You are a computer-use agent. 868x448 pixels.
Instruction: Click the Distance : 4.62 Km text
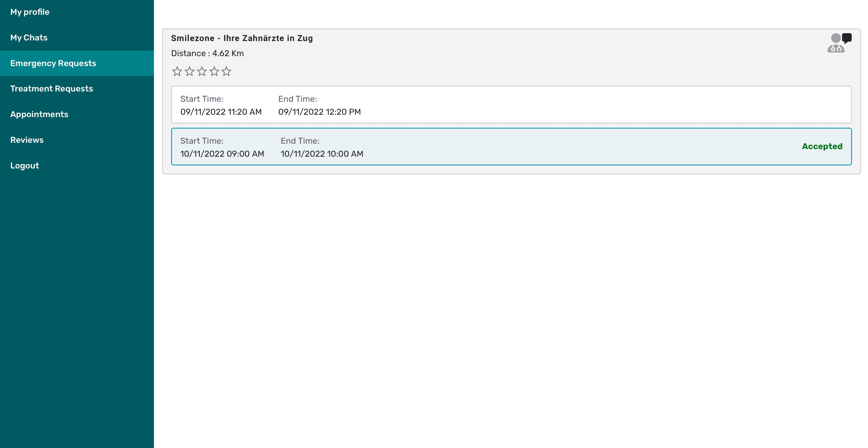tap(207, 53)
